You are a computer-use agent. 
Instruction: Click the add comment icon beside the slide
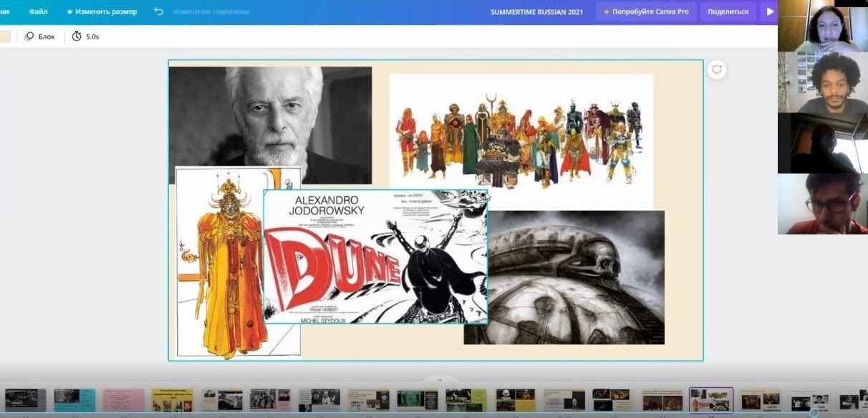point(716,70)
